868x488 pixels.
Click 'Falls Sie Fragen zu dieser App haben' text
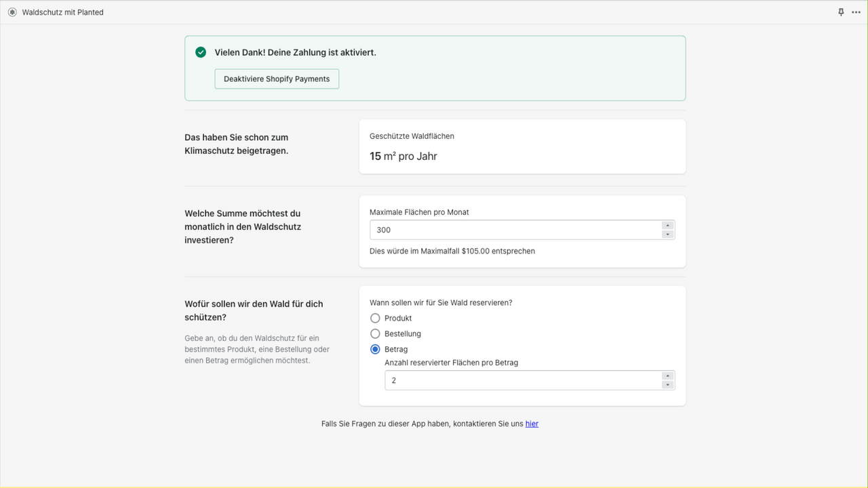[422, 424]
